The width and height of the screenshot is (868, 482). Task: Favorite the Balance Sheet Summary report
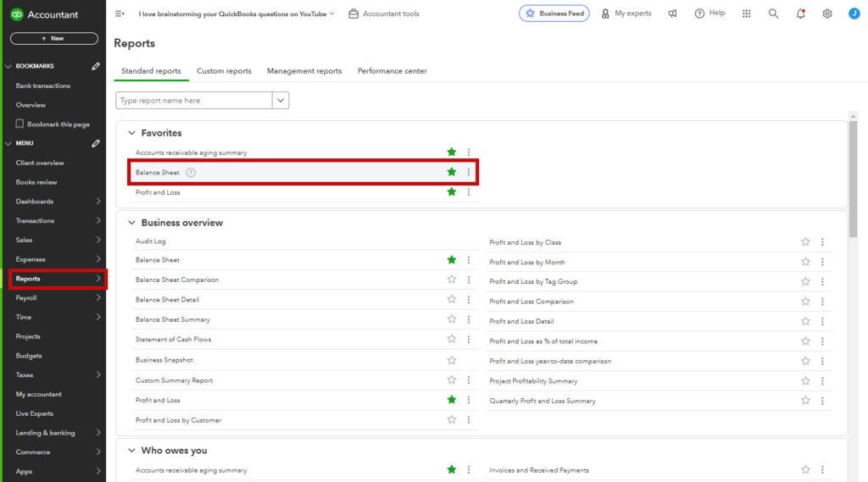(452, 319)
